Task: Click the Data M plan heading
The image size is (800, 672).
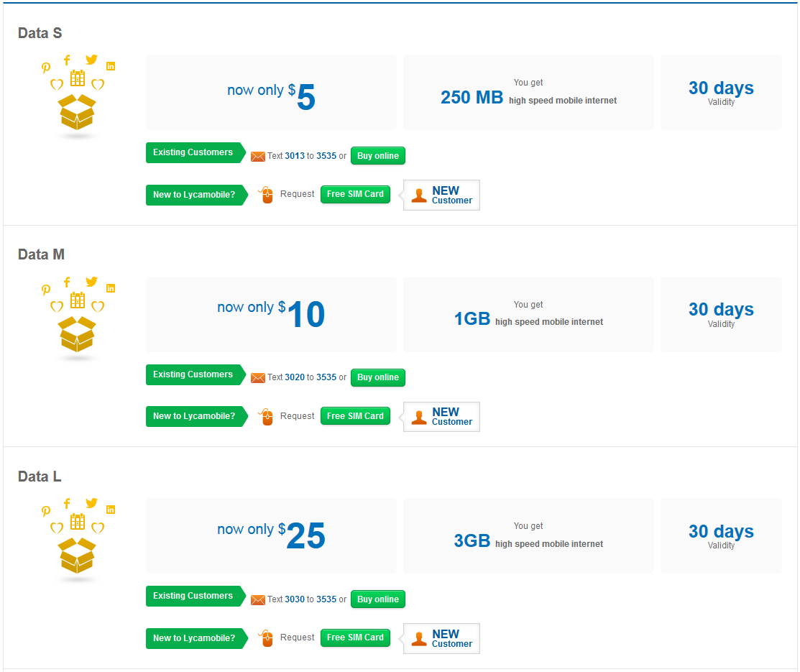Action: pos(41,254)
